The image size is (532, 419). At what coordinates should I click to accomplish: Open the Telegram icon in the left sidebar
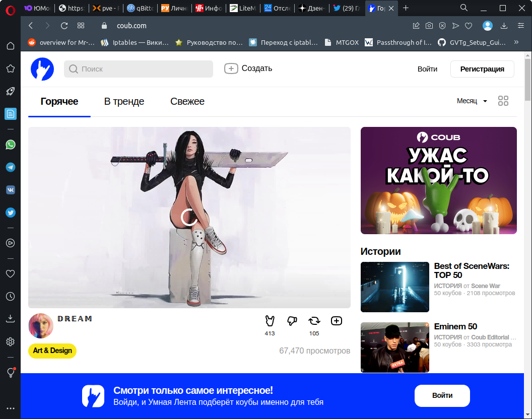click(10, 167)
